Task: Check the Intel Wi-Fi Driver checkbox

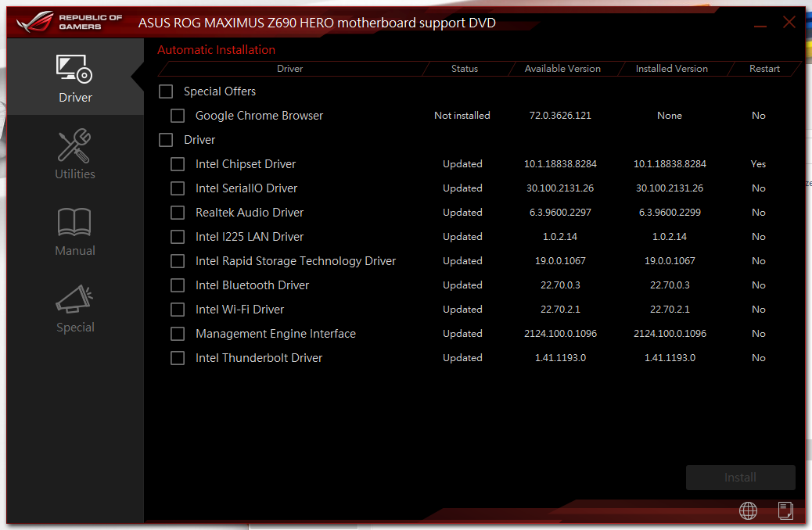Action: pos(178,310)
